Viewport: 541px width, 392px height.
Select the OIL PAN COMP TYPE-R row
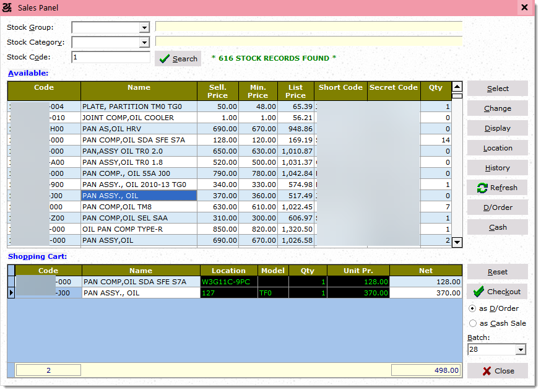(x=139, y=229)
